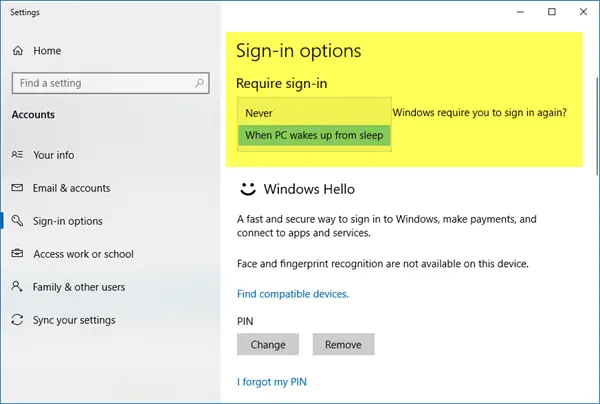This screenshot has height=404, width=600.
Task: Click the Sign-in options page title
Action: pos(298,51)
